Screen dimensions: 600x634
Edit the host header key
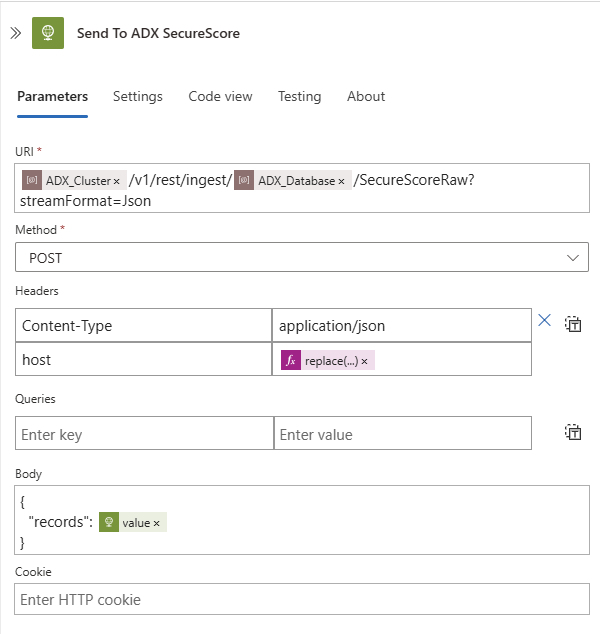click(144, 359)
